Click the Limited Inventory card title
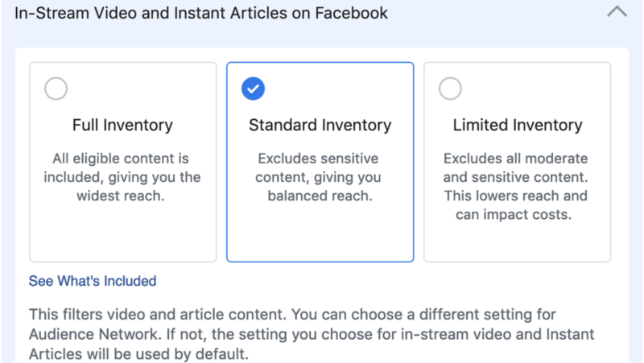Viewport: 644px width, 363px height. click(517, 126)
